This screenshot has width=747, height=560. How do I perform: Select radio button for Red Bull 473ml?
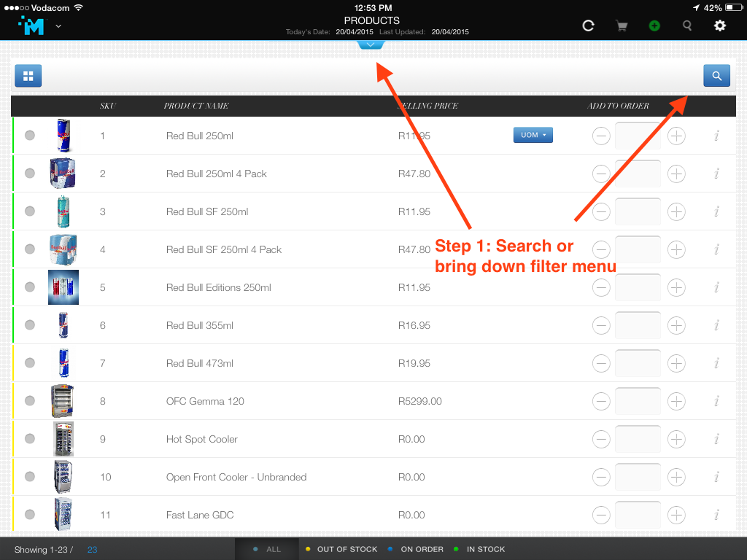29,363
